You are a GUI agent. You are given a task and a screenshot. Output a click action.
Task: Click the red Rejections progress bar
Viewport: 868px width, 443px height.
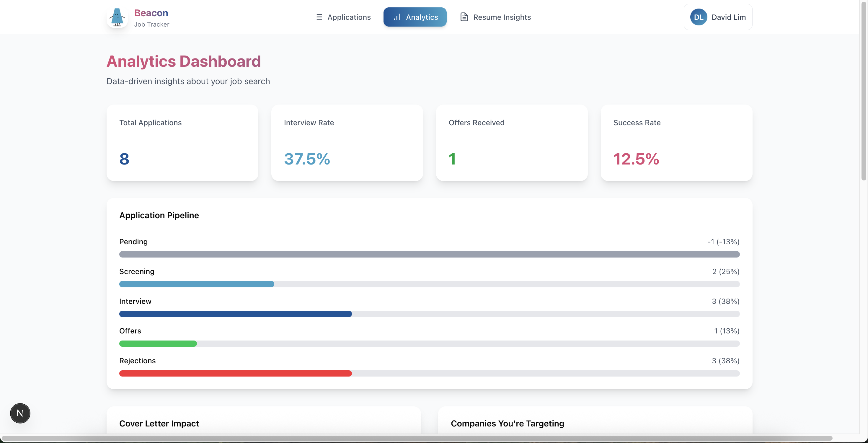pyautogui.click(x=235, y=373)
